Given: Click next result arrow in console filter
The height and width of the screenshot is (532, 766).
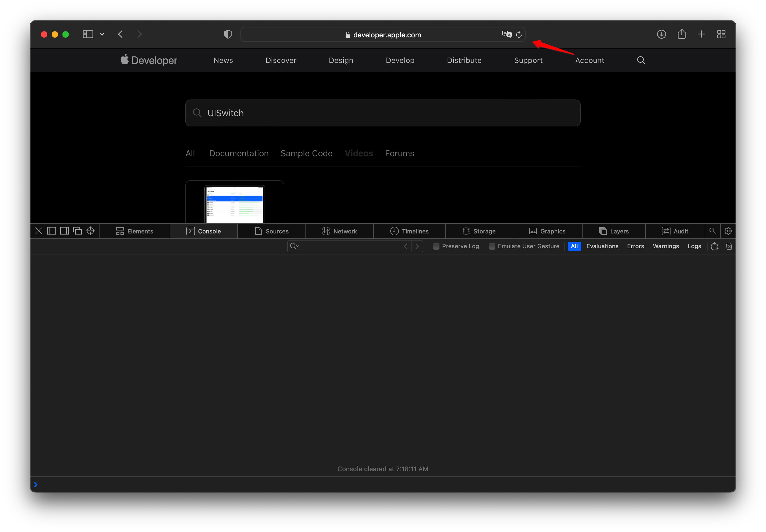Looking at the screenshot, I should click(417, 246).
